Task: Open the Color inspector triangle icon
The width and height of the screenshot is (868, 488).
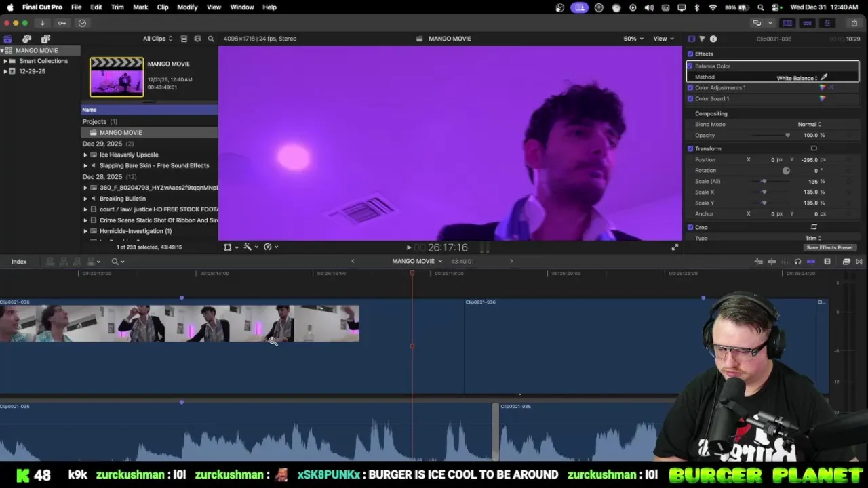Action: click(x=702, y=39)
